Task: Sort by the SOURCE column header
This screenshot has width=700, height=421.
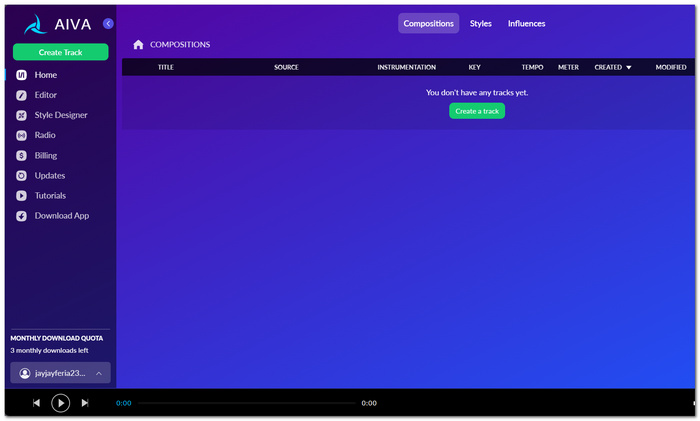Action: (286, 67)
